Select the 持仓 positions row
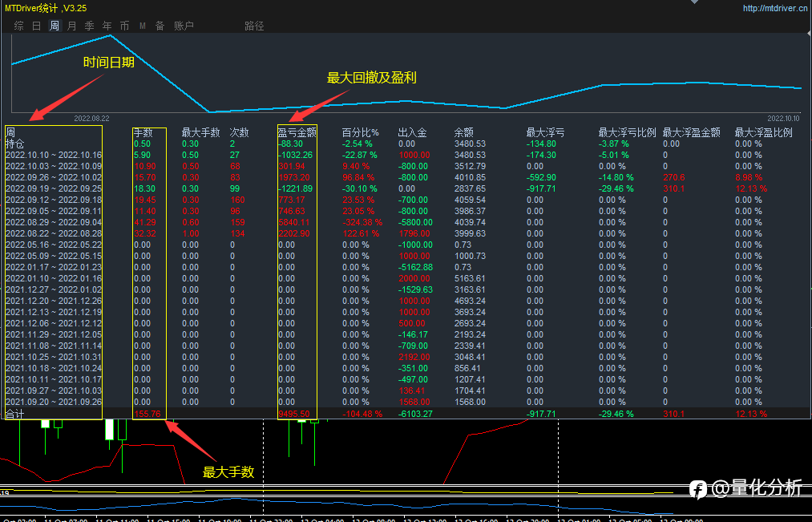 [x=15, y=144]
